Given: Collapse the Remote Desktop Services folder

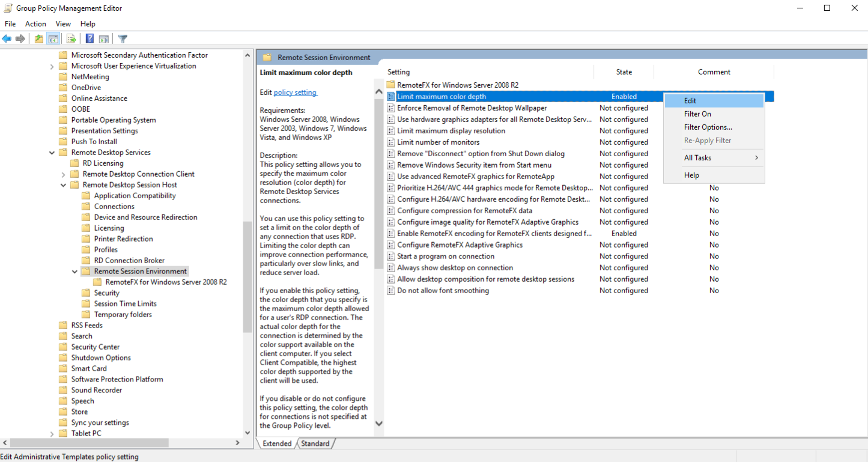Looking at the screenshot, I should click(52, 152).
